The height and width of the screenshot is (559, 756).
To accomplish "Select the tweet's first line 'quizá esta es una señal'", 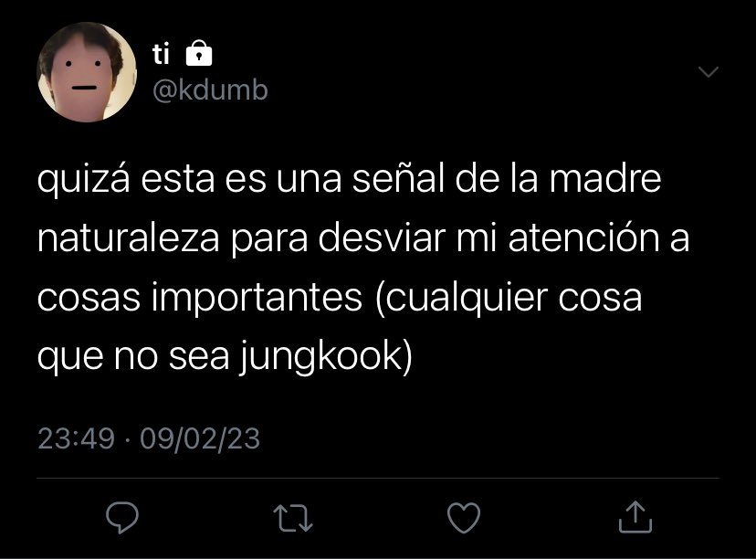I will click(x=241, y=179).
